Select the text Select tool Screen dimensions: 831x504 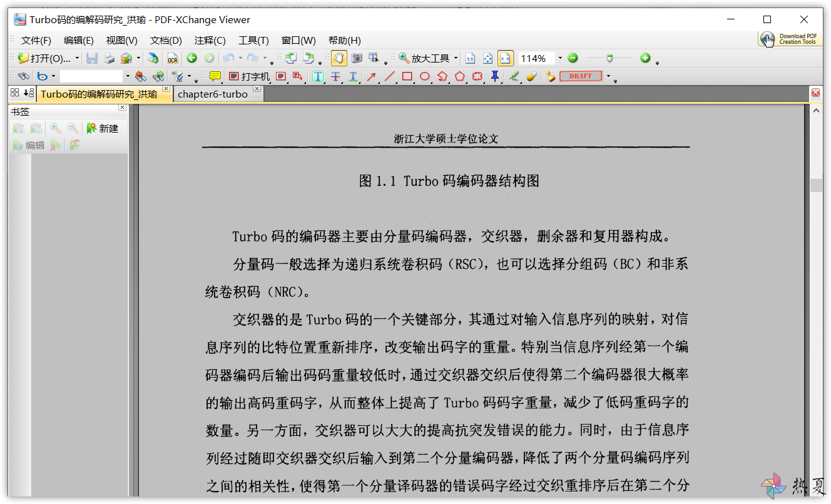(x=374, y=58)
